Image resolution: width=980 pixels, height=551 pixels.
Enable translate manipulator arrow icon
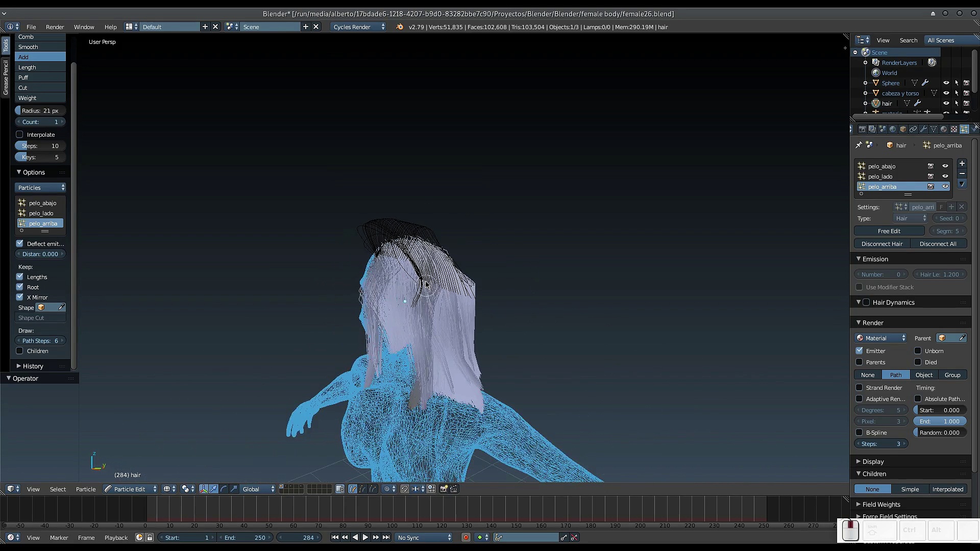click(x=213, y=489)
